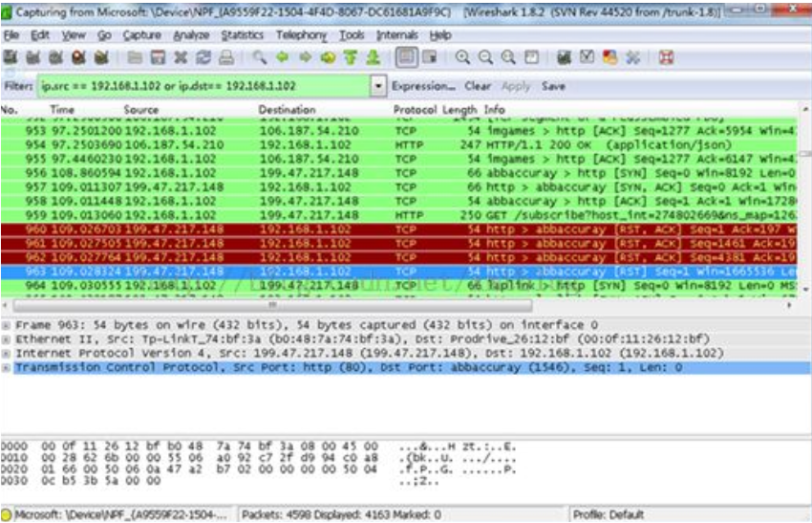
Task: Print packets with the printer icon
Action: pos(226,57)
